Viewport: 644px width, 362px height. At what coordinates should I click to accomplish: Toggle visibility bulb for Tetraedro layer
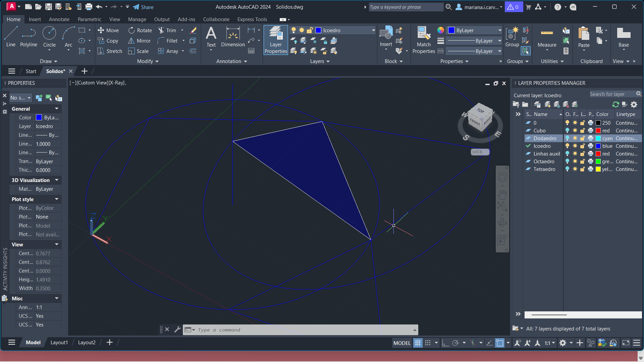tap(567, 169)
